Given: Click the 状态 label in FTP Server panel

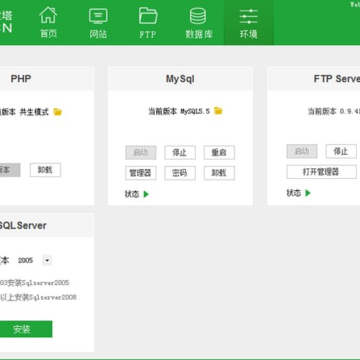Looking at the screenshot, I should click(x=294, y=193).
